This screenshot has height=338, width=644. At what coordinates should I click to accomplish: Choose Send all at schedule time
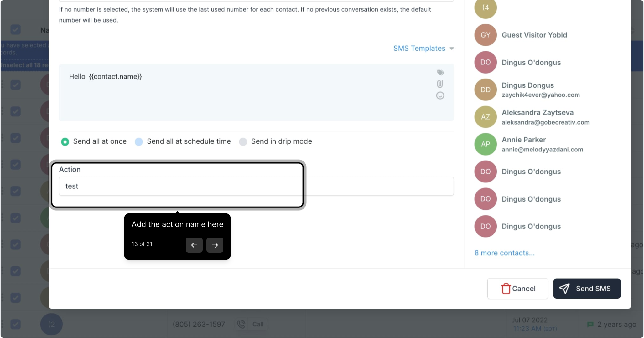(139, 142)
